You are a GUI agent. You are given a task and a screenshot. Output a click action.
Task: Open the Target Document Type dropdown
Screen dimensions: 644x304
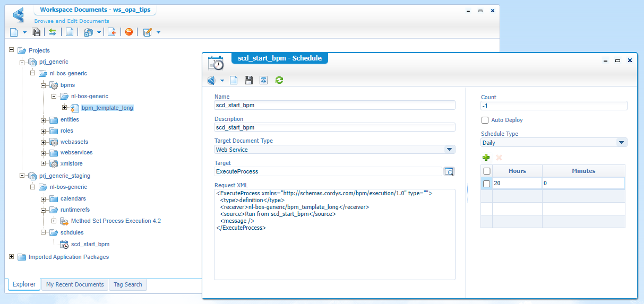[x=449, y=150]
